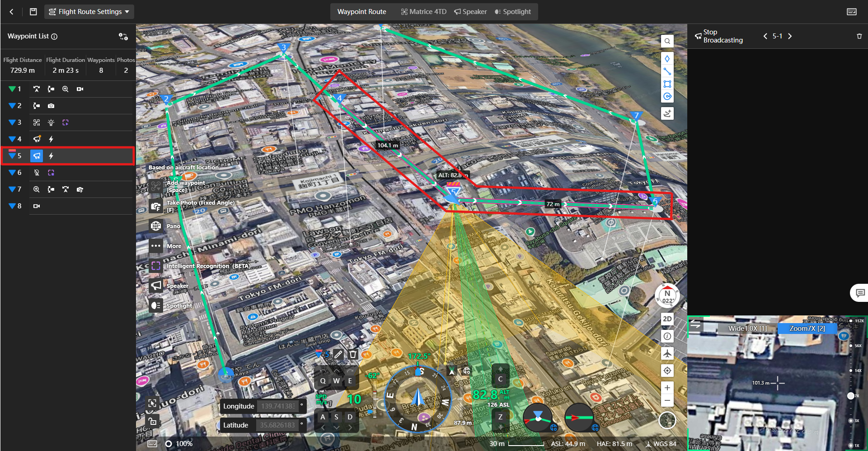Click Stop Broadcasting
Viewport: 868px width, 451px height.
(719, 36)
